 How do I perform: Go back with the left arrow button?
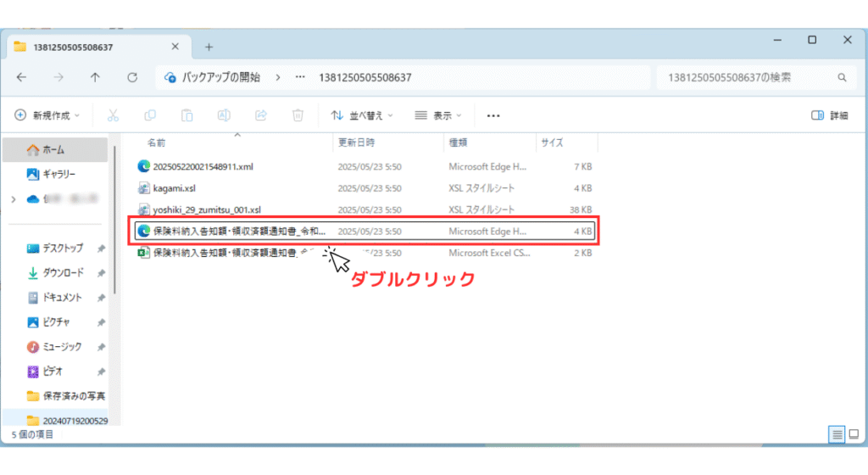coord(21,77)
